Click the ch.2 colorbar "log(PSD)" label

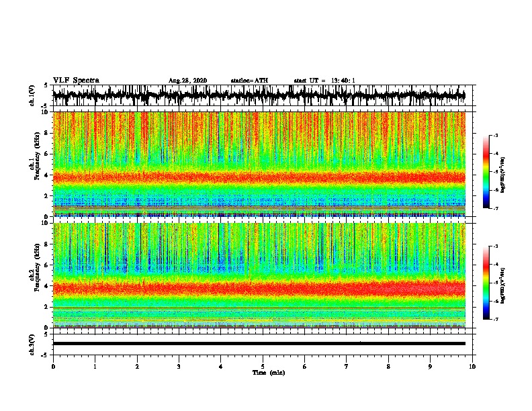[503, 285]
